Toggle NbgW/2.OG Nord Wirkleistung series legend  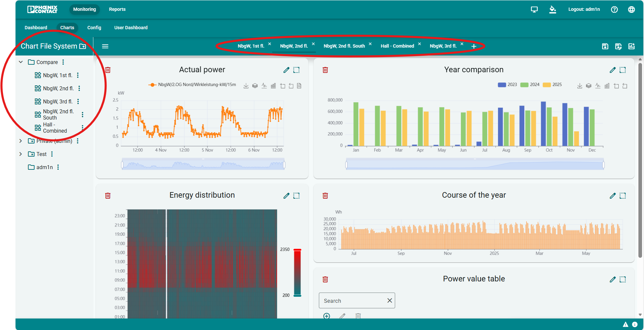(192, 85)
